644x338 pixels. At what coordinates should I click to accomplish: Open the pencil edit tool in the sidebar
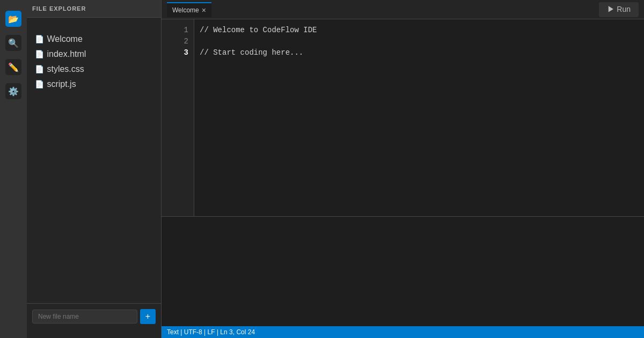tap(13, 67)
